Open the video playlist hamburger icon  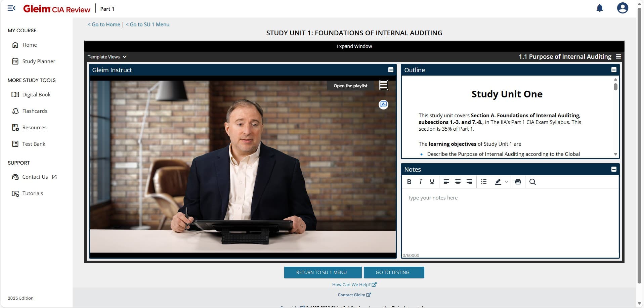coord(383,85)
